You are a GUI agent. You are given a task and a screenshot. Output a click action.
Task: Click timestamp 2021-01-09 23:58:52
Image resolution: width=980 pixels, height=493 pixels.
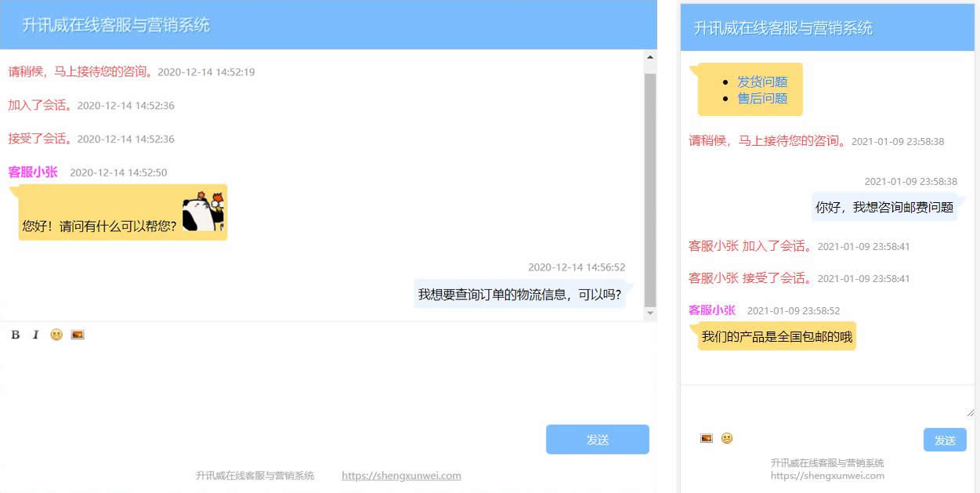point(794,311)
